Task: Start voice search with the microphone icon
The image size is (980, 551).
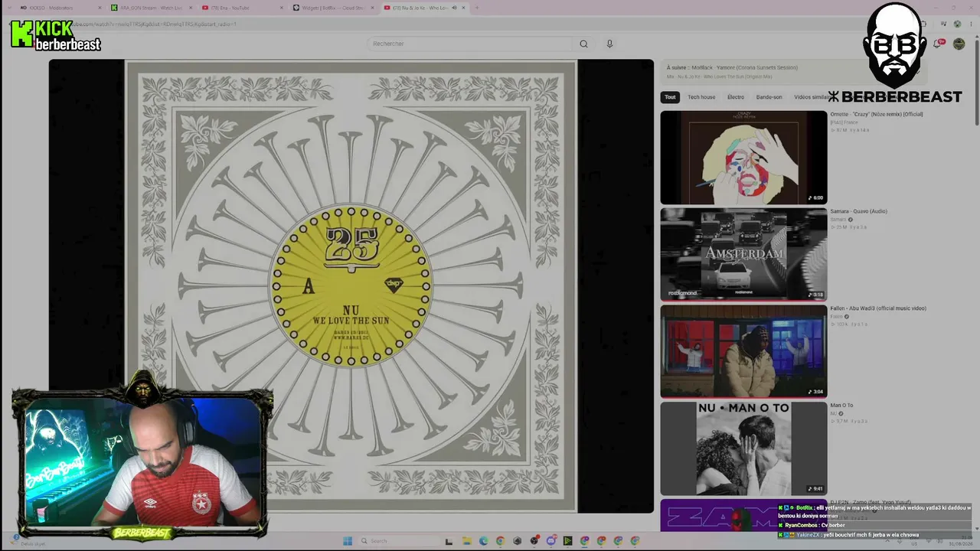Action: [609, 44]
